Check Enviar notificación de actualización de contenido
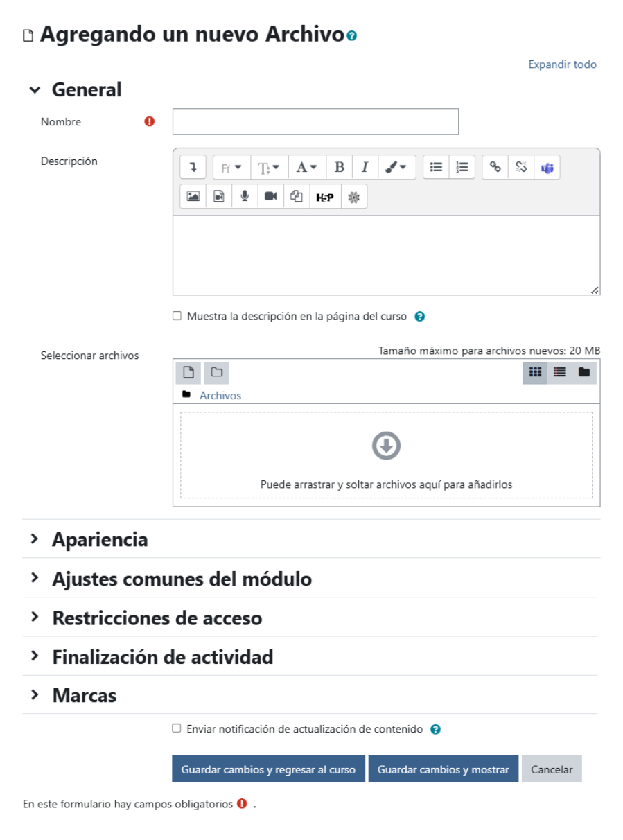Screen dimensions: 623x840 click(x=177, y=728)
